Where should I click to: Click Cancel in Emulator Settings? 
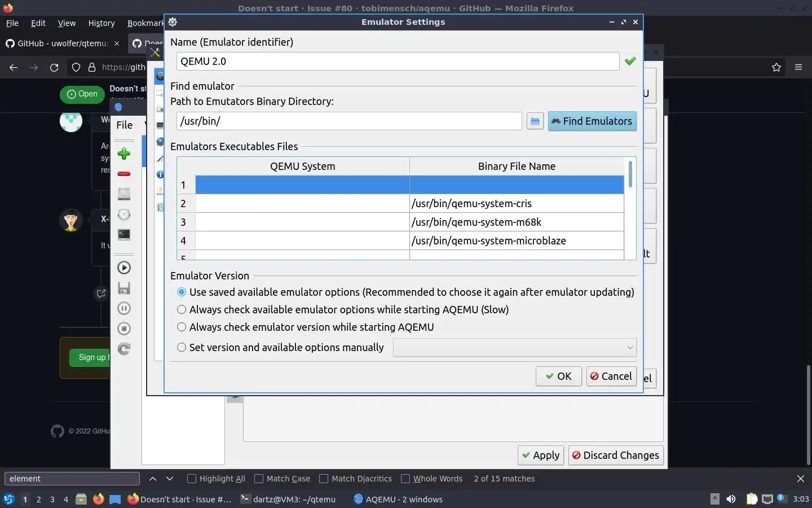coord(611,376)
